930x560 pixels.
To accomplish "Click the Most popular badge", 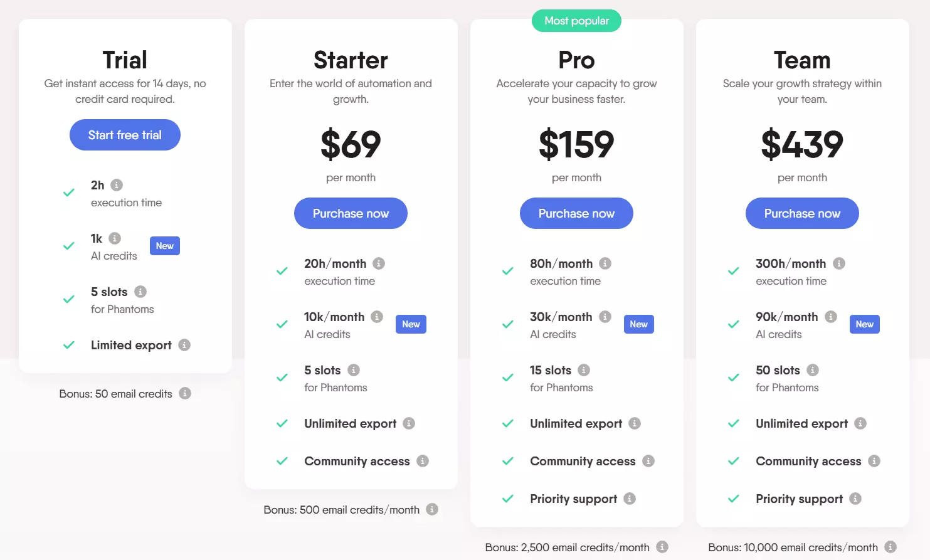I will [x=576, y=21].
